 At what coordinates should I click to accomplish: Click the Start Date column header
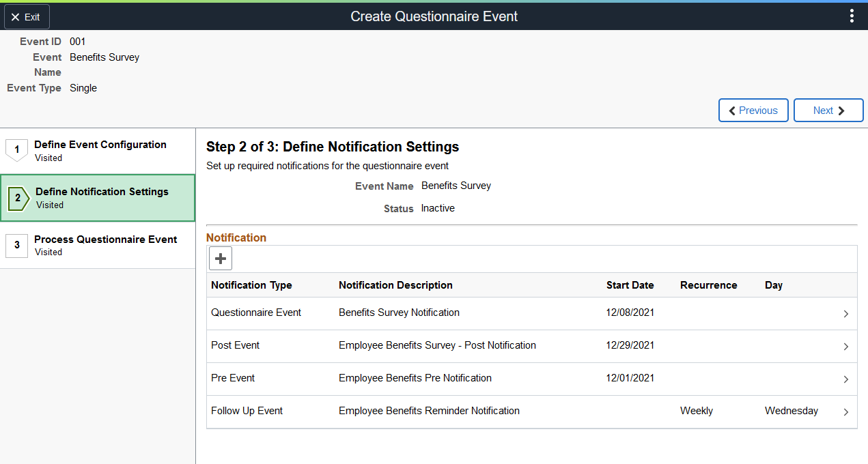pos(630,285)
